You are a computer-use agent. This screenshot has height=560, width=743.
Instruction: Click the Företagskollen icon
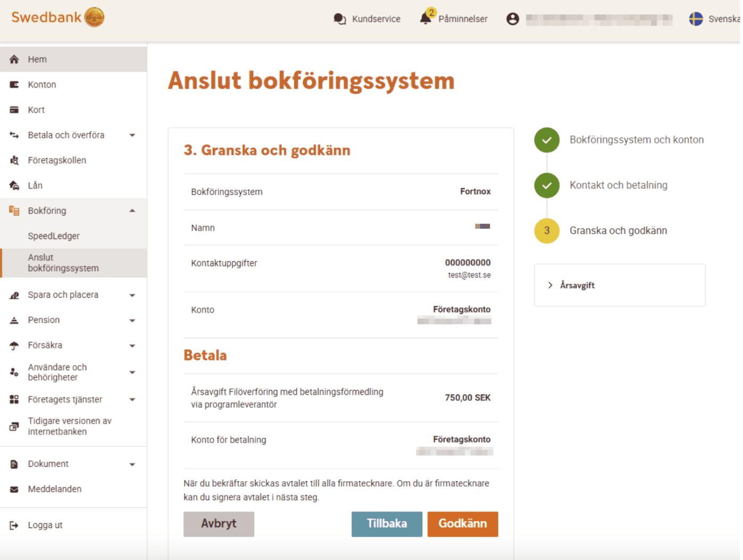click(x=14, y=160)
